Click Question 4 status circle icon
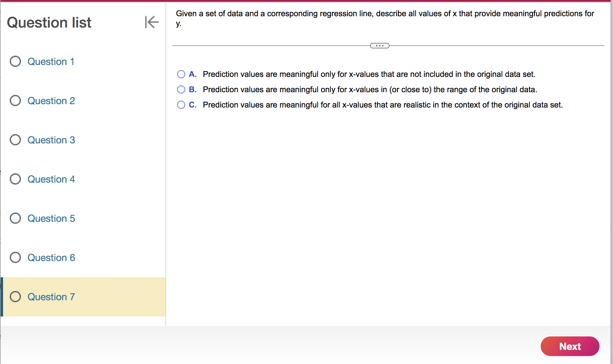613x364 pixels. tap(15, 179)
